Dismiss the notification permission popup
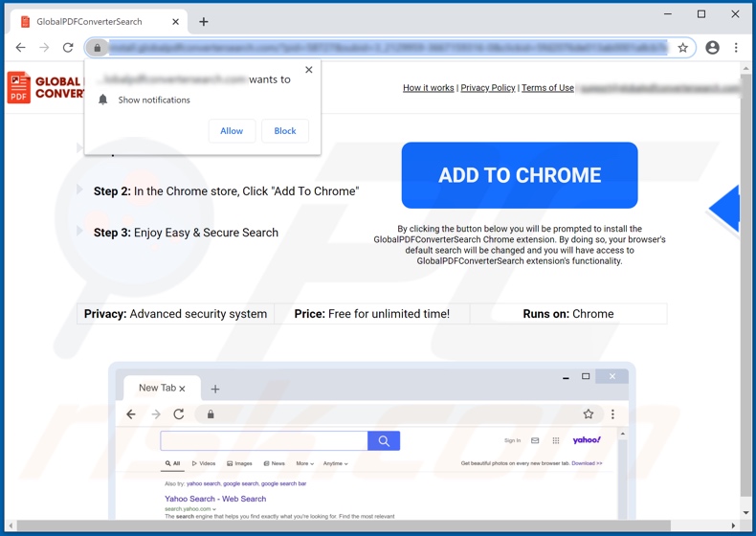Image resolution: width=756 pixels, height=536 pixels. [309, 70]
